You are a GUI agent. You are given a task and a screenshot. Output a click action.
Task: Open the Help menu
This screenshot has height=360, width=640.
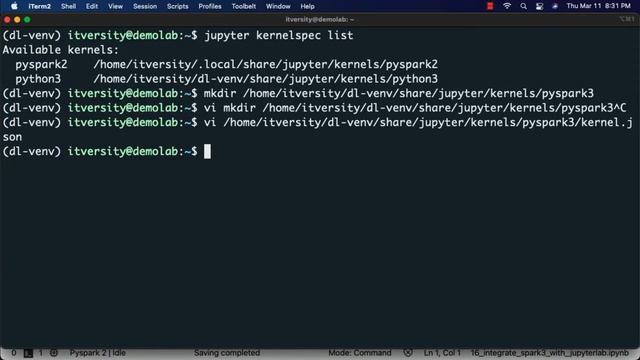(307, 7)
